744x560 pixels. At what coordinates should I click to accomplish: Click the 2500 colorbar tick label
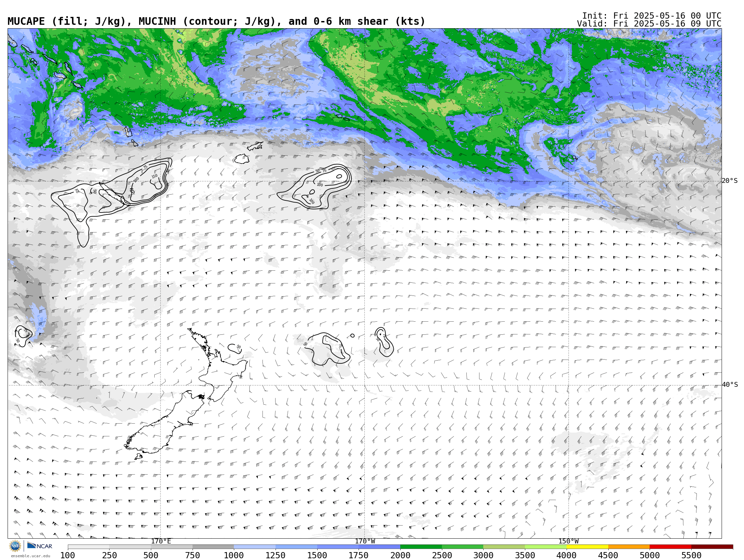click(x=442, y=556)
